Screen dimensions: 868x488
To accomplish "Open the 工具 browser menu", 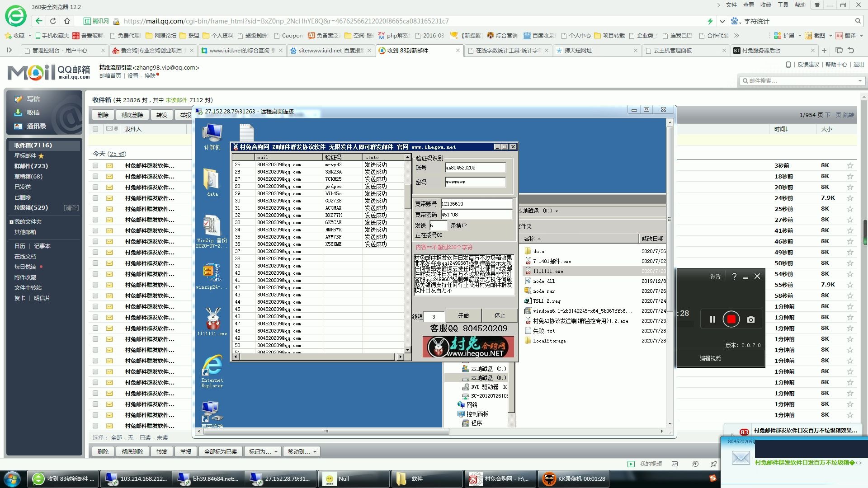I will click(x=783, y=5).
